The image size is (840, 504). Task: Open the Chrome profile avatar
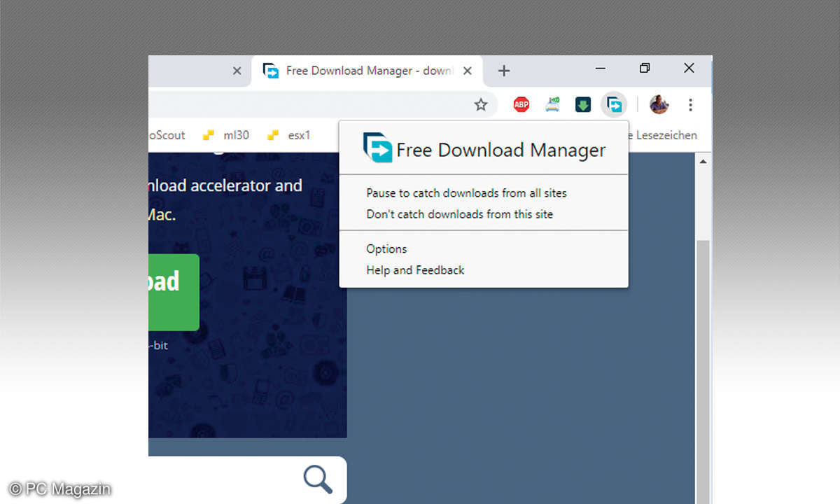[x=659, y=105]
